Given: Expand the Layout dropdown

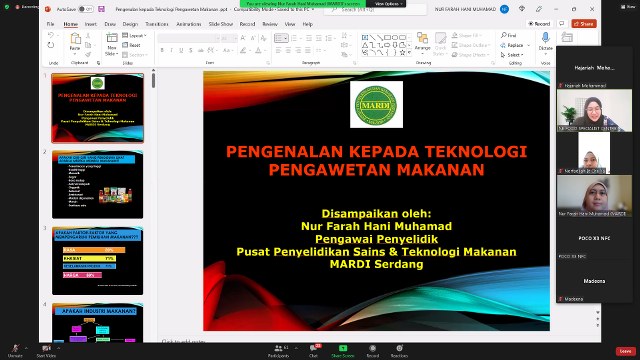Looking at the screenshot, I should [135, 36].
